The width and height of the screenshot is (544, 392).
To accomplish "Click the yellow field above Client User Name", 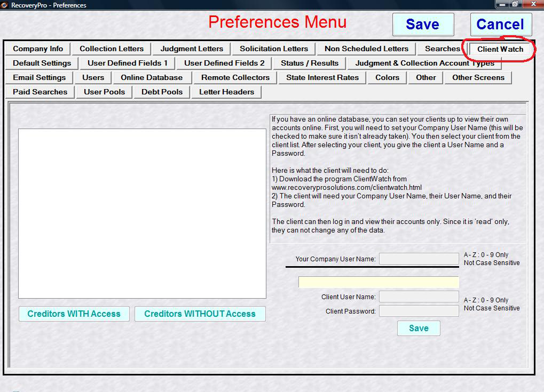I will tap(379, 282).
